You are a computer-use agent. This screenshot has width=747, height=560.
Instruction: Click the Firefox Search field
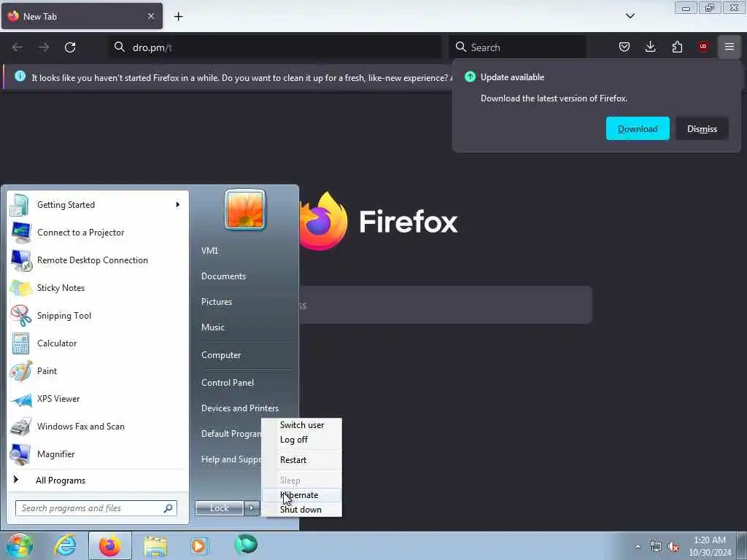(517, 47)
